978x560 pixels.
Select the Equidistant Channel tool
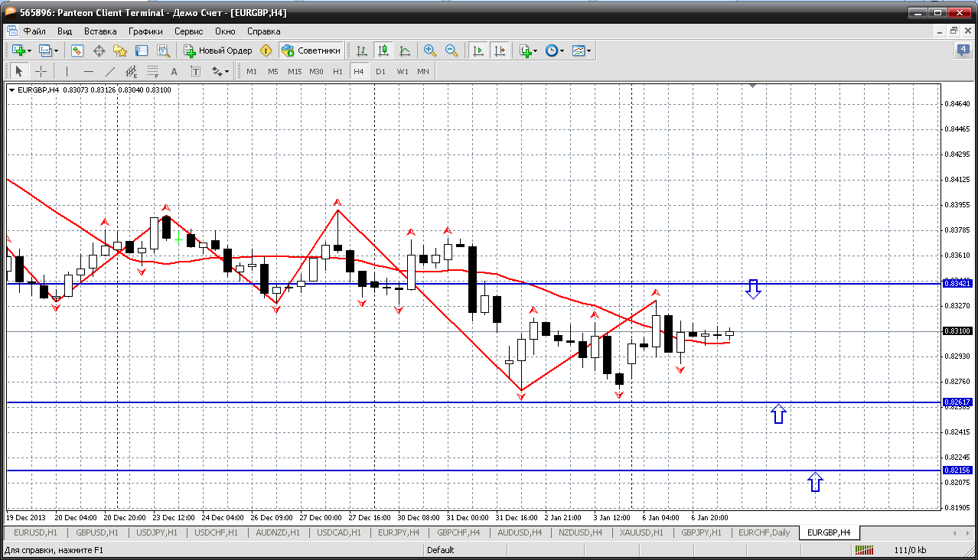[x=132, y=71]
